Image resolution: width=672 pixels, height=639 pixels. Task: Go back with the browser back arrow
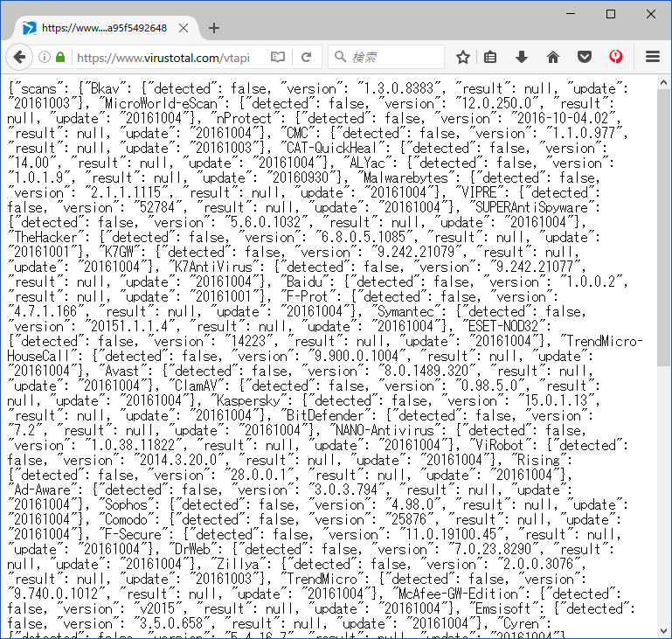tap(19, 57)
